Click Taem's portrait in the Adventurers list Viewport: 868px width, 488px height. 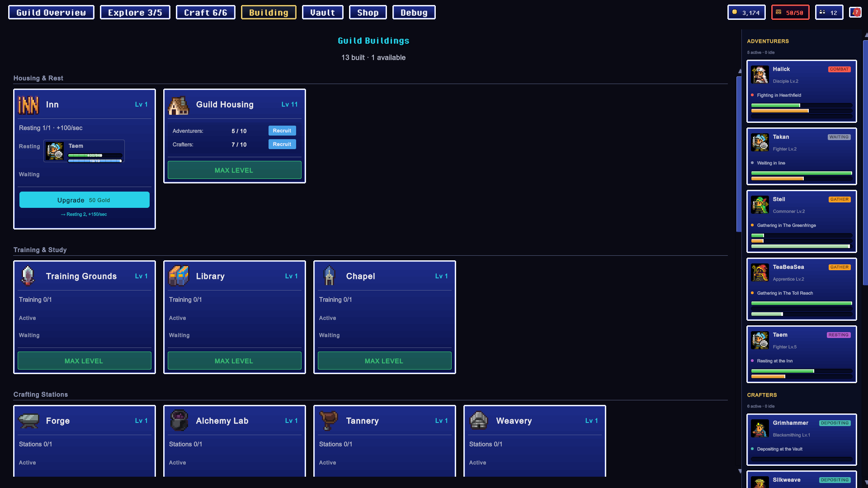[760, 340]
